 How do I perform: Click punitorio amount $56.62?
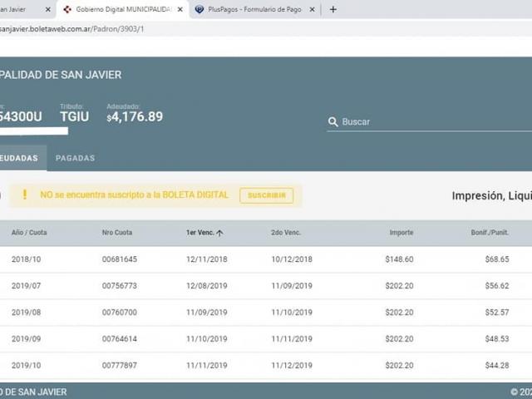click(497, 286)
